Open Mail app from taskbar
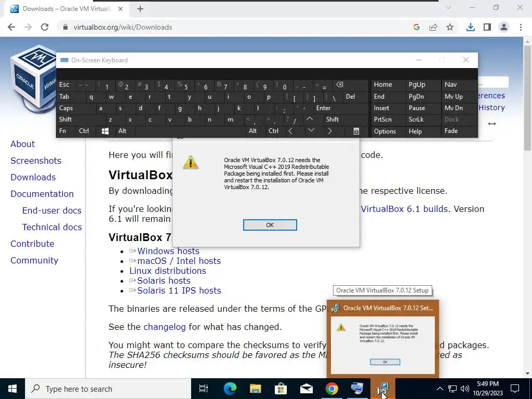Screen dimensions: 532x399 [307, 389]
